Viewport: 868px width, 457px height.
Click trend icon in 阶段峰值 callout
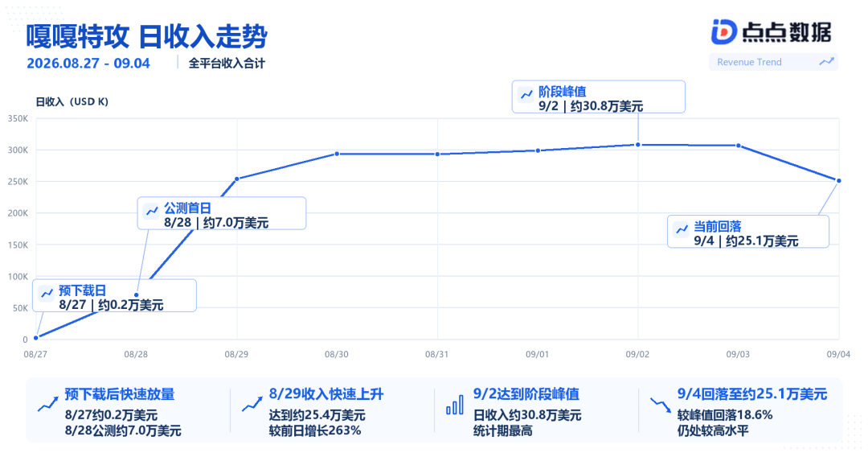526,95
